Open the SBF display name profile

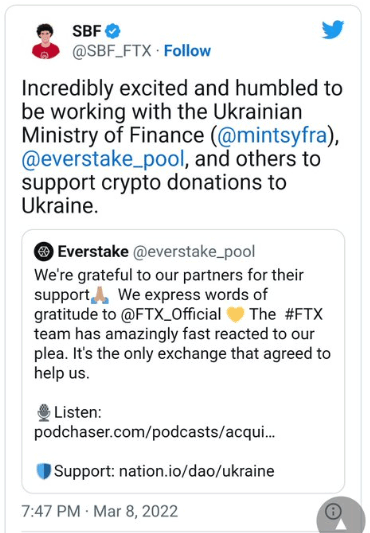point(87,31)
